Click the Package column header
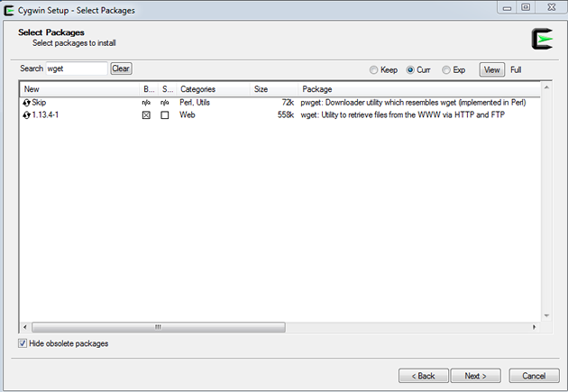 click(419, 89)
